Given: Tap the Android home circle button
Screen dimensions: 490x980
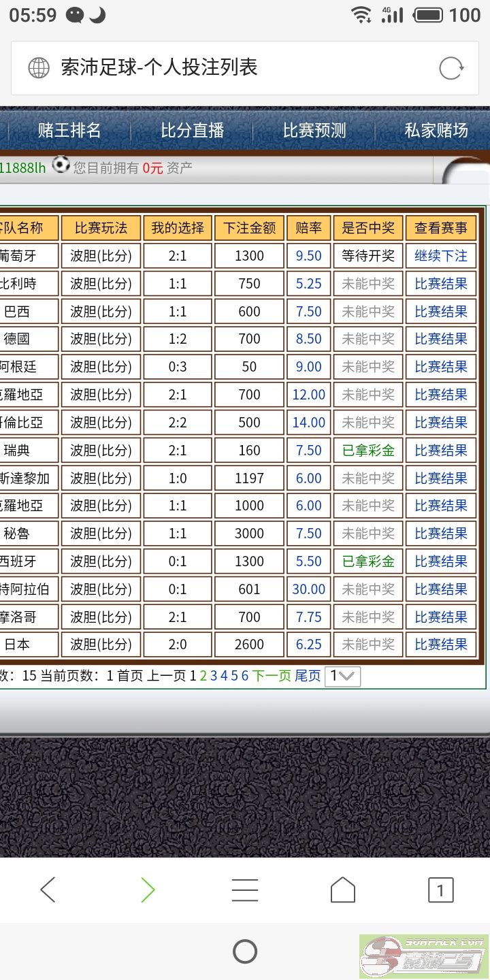Looking at the screenshot, I should click(245, 951).
